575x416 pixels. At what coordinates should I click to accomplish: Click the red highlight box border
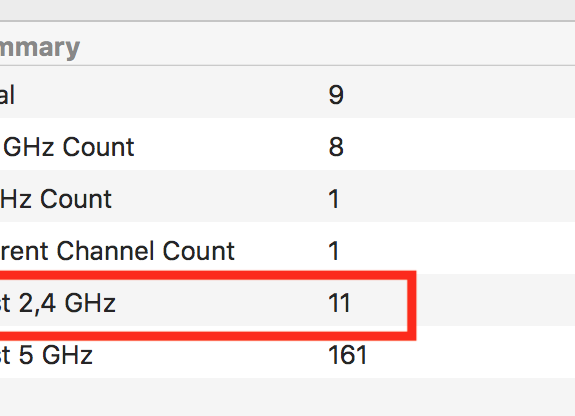click(x=412, y=306)
